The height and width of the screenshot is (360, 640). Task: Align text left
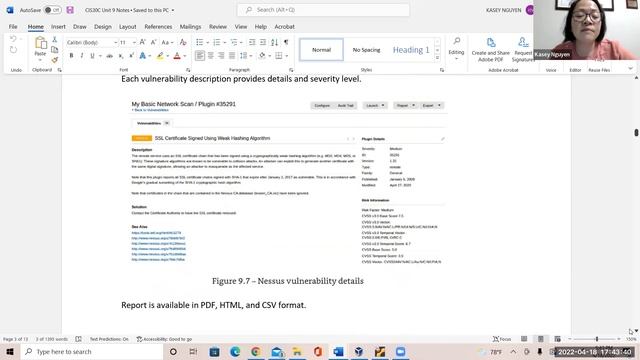pos(200,56)
